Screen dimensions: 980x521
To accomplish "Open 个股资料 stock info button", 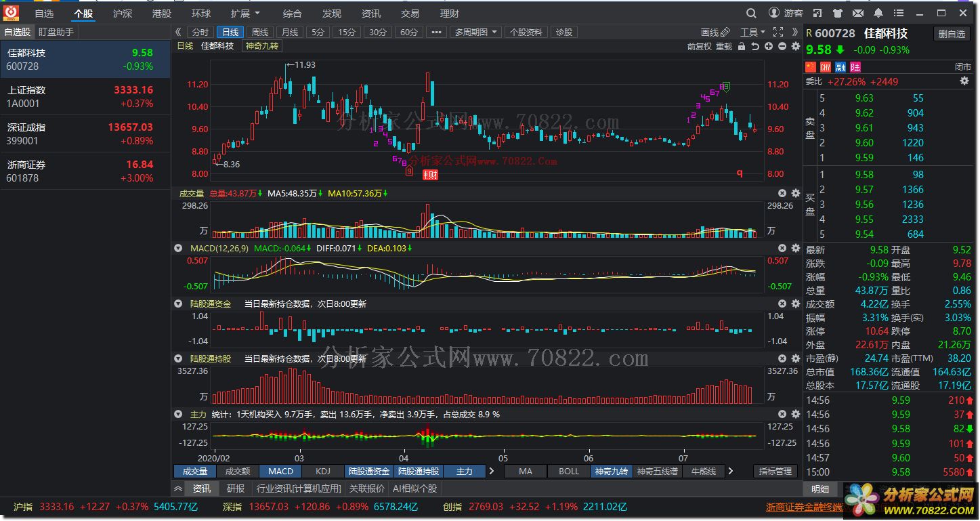I will pos(526,32).
